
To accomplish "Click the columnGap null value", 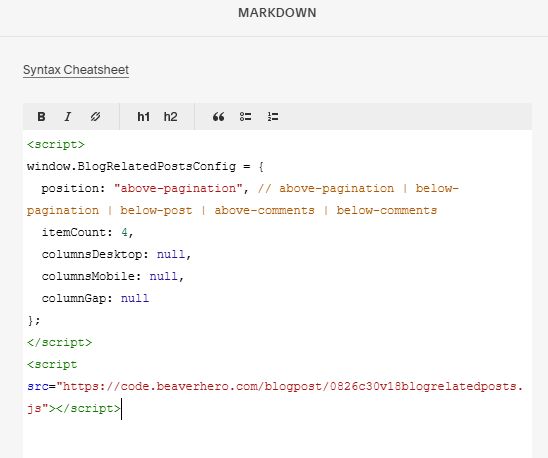I will pyautogui.click(x=135, y=298).
